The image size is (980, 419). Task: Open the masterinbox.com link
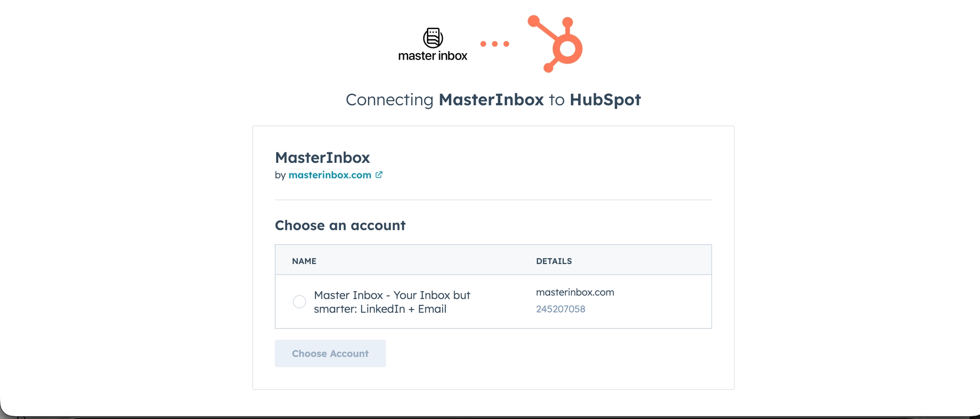330,175
